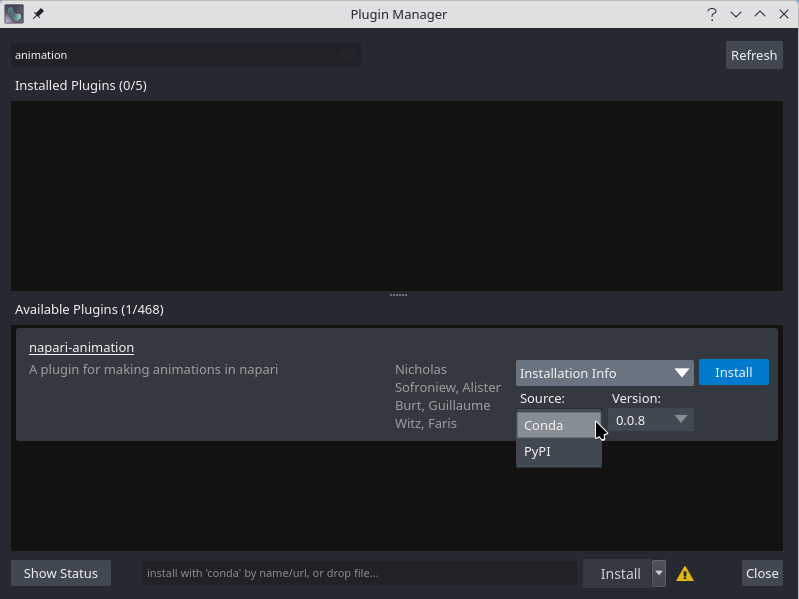
Task: Click the plugin search field containing 'animation'
Action: click(x=180, y=55)
